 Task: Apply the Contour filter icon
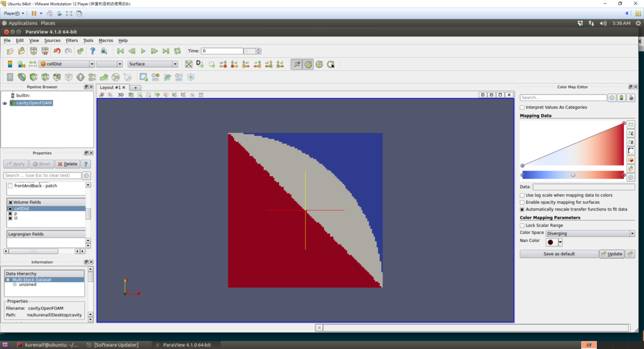point(21,77)
